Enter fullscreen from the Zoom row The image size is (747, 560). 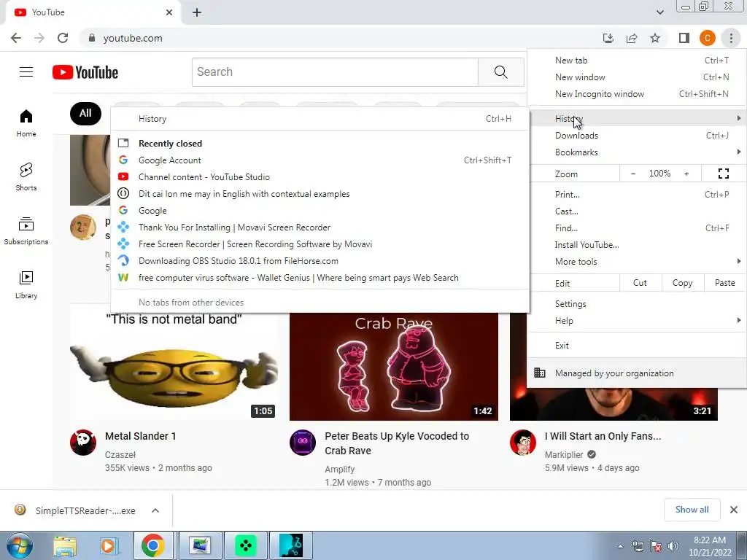pos(723,174)
